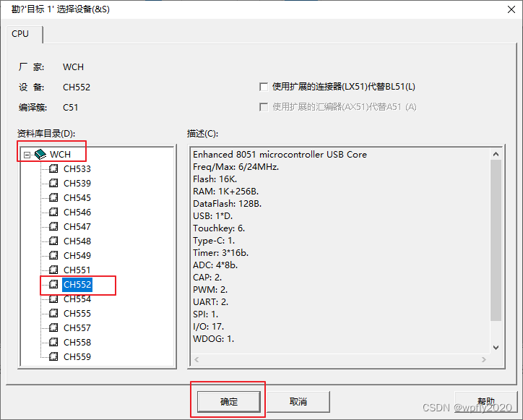523x420 pixels.
Task: Click the 'Type-C: 1.' description line
Action: (x=214, y=241)
